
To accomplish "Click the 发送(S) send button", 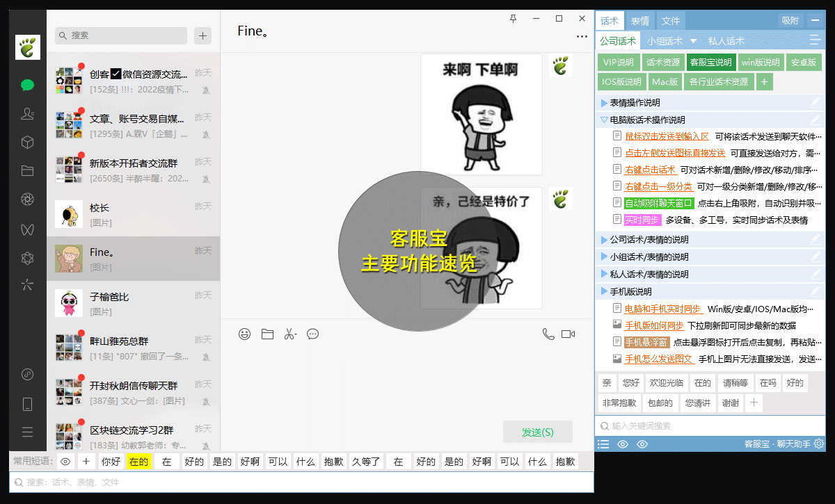I will coord(536,432).
